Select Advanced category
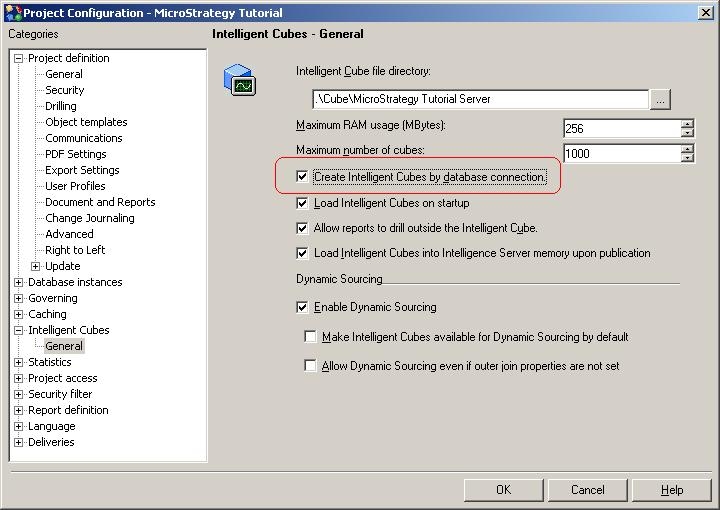 tap(69, 234)
